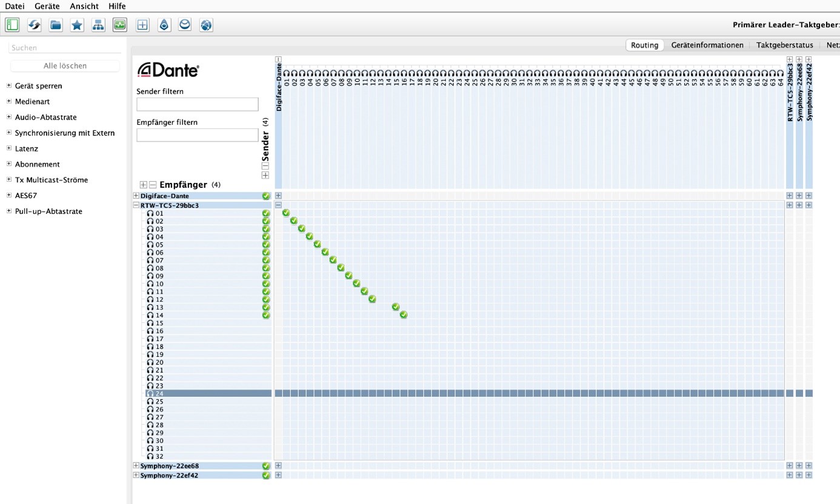Click the Suchen search field
The height and width of the screenshot is (504, 840).
click(x=65, y=47)
